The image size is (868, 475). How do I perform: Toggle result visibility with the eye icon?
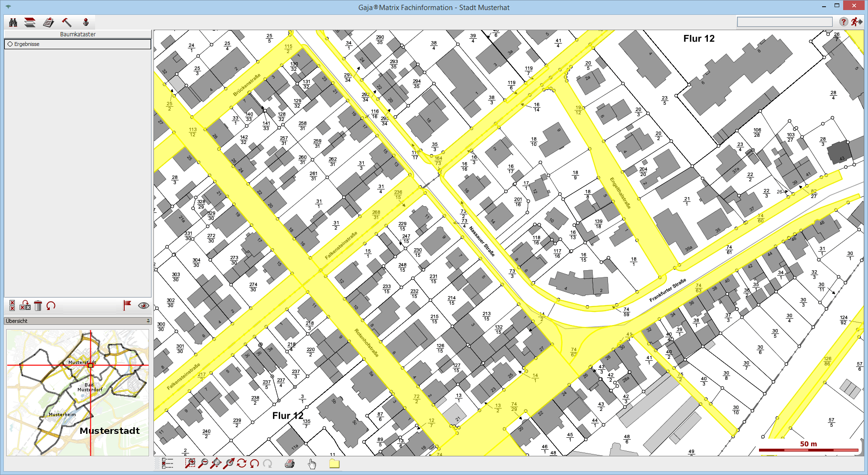143,306
